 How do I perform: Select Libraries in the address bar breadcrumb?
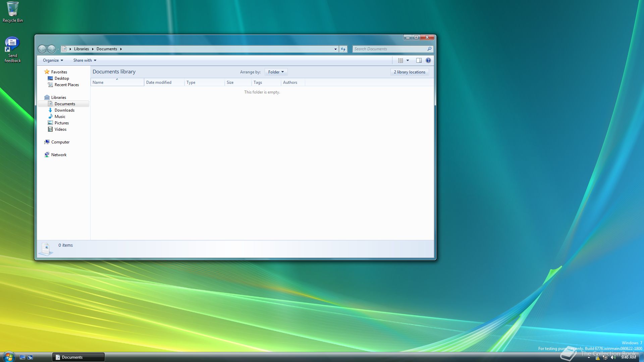[82, 49]
